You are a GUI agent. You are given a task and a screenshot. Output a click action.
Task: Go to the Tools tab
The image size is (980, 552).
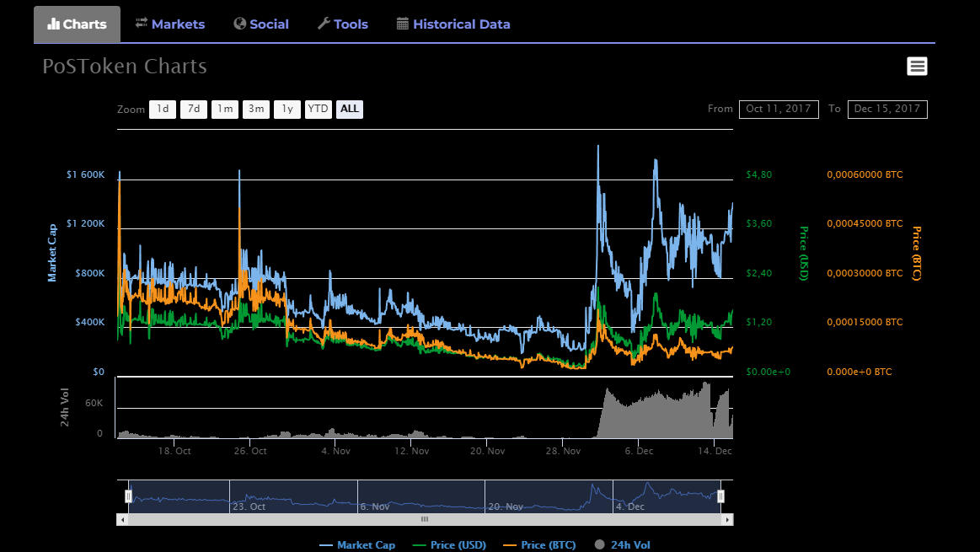342,24
